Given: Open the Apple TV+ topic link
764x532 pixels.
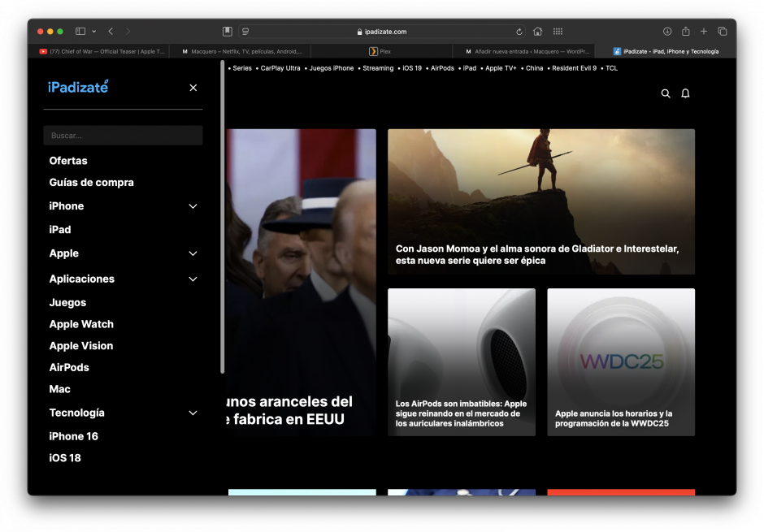Looking at the screenshot, I should pos(501,68).
